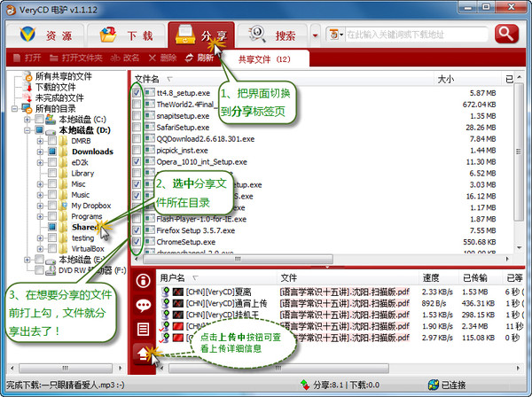Sort upload list by 速度 header
This screenshot has height=397, width=532.
[431, 278]
